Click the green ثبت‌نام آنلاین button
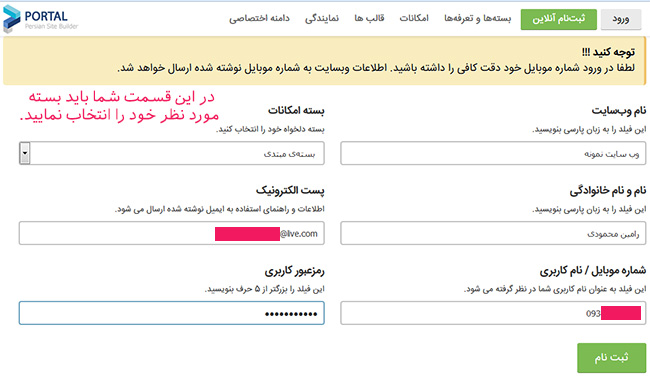This screenshot has width=650, height=382. 558,19
